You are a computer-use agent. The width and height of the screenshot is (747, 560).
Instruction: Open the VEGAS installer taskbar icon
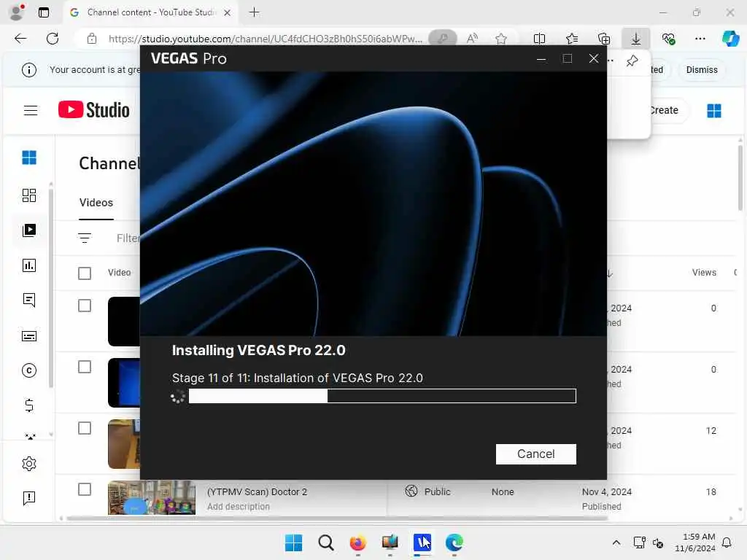click(x=422, y=542)
